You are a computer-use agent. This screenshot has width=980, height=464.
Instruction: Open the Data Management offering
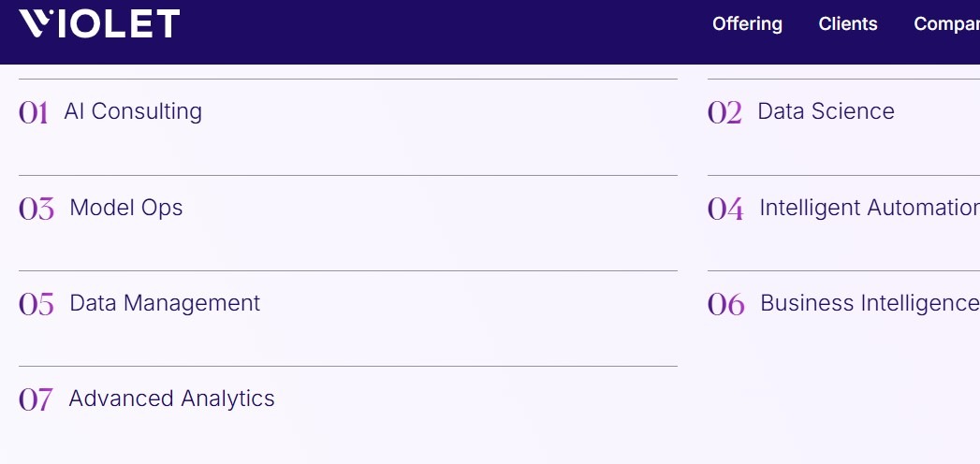tap(165, 303)
